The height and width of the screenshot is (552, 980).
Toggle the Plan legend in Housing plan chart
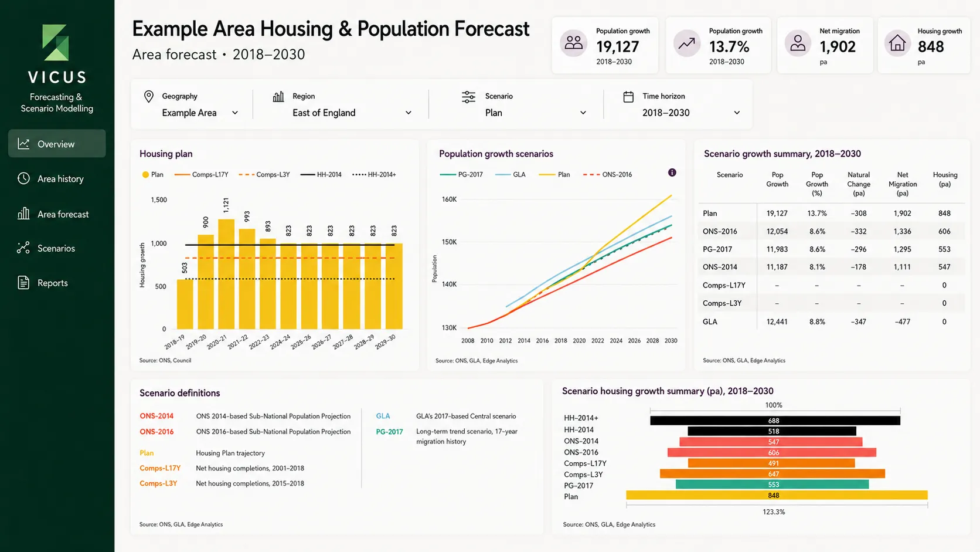153,174
